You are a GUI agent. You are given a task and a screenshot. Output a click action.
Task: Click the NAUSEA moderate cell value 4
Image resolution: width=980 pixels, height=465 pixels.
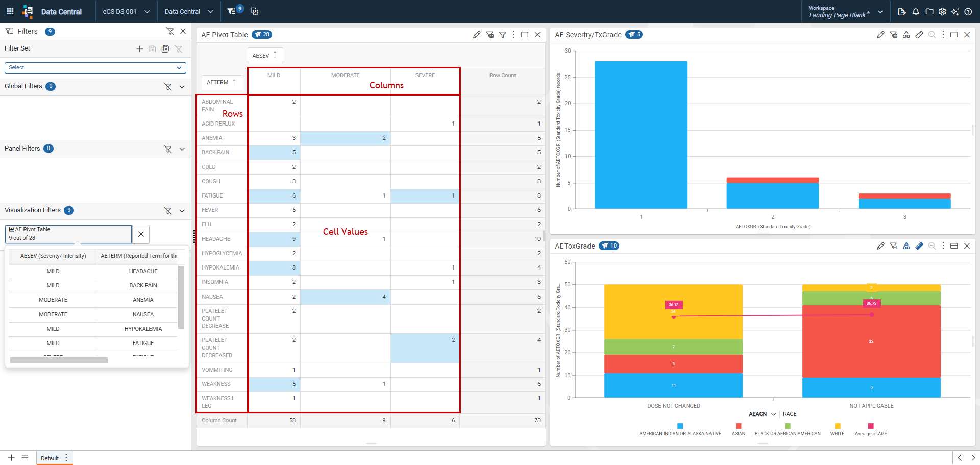click(346, 297)
